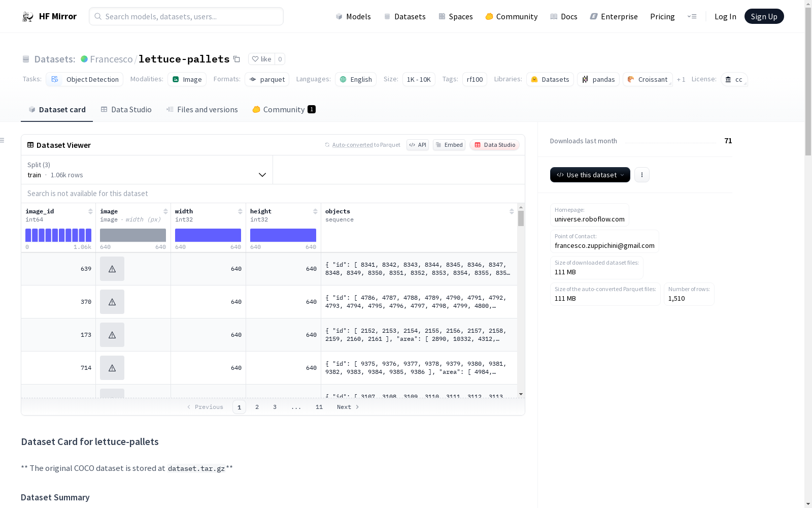The height and width of the screenshot is (508, 812).
Task: Click the left sidebar table-of-contents icon
Action: pos(3,140)
